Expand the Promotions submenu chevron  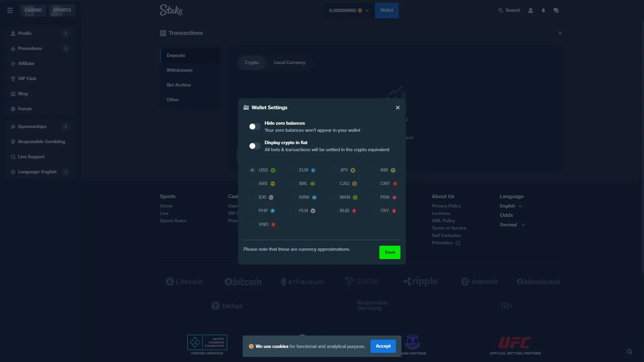coord(66,49)
